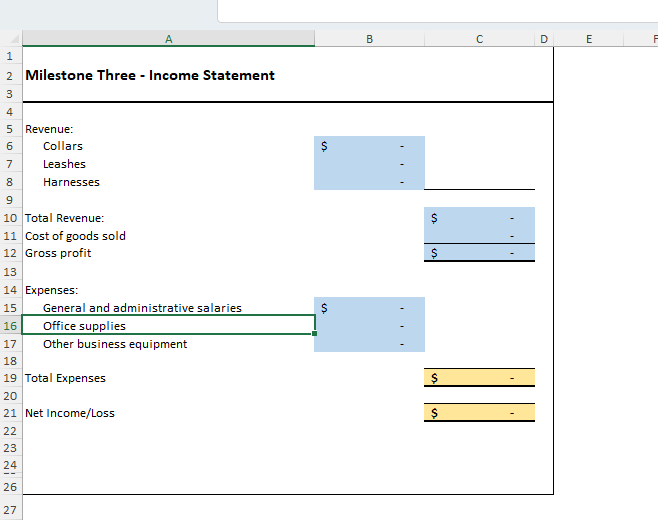Select column A header
This screenshot has height=520, width=658.
point(168,39)
